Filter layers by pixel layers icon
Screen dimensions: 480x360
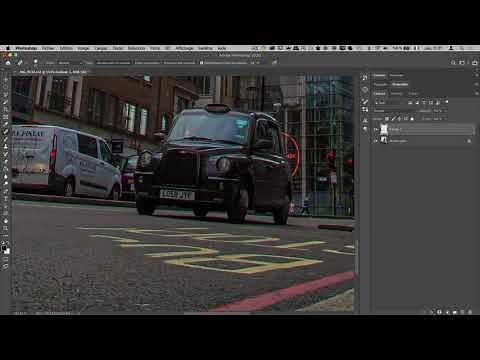click(410, 102)
